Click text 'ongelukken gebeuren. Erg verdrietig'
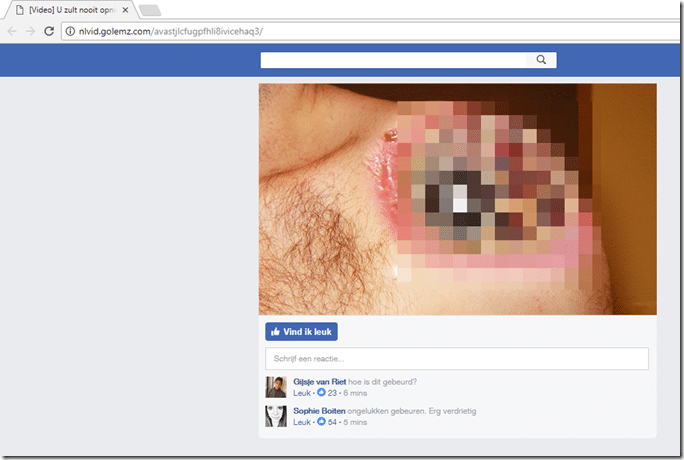 tap(412, 411)
